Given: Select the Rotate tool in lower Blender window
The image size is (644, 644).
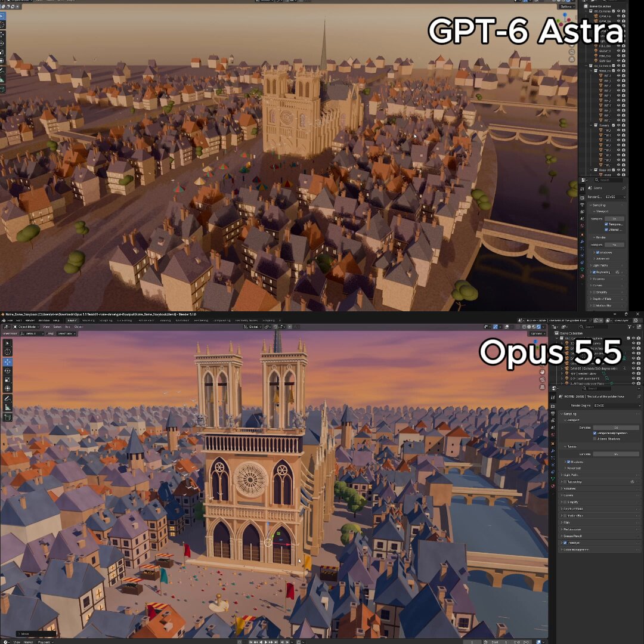Looking at the screenshot, I should pos(8,370).
